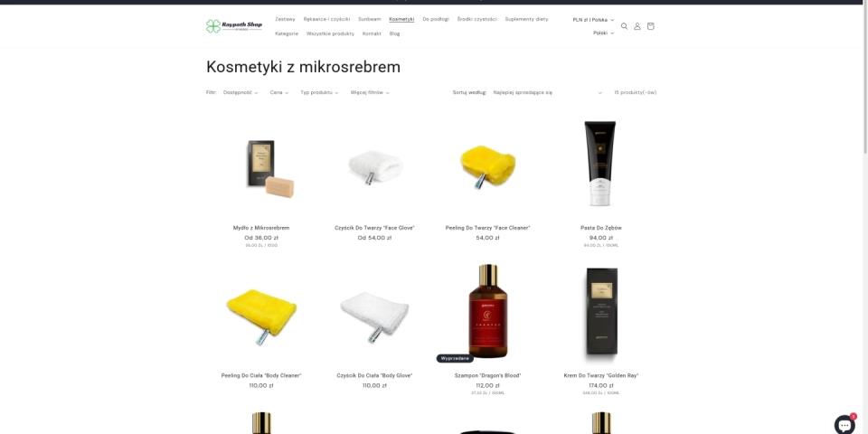Expand the Więcej filtrów dropdown
The width and height of the screenshot is (868, 434).
coord(370,92)
